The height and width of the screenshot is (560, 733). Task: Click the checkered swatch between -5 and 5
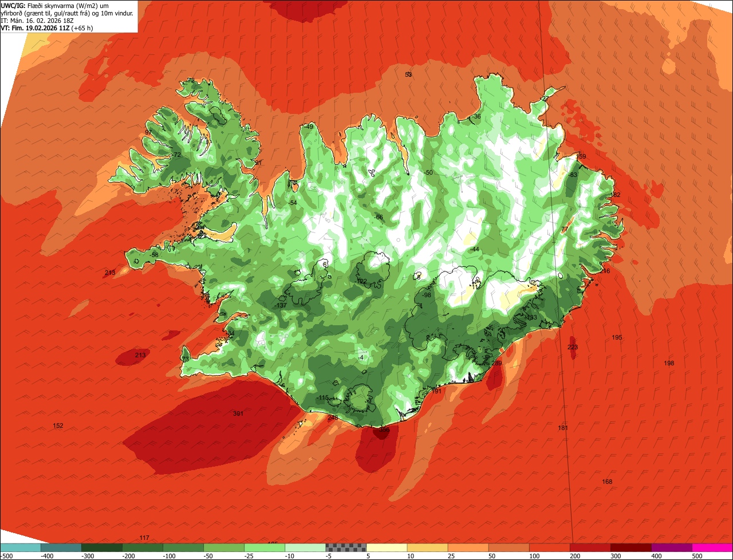click(346, 547)
